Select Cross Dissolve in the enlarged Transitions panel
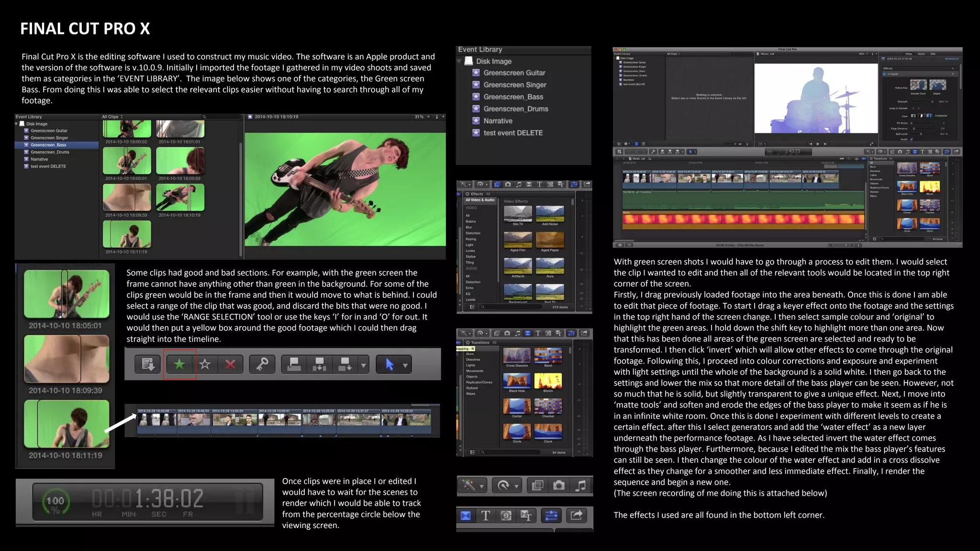 [x=517, y=355]
